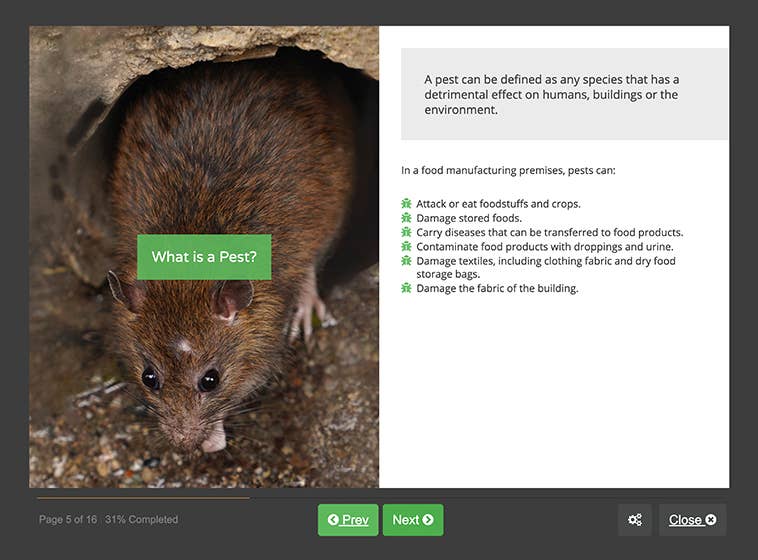Click bug icon next to 'Damage stored foods'

pos(406,218)
